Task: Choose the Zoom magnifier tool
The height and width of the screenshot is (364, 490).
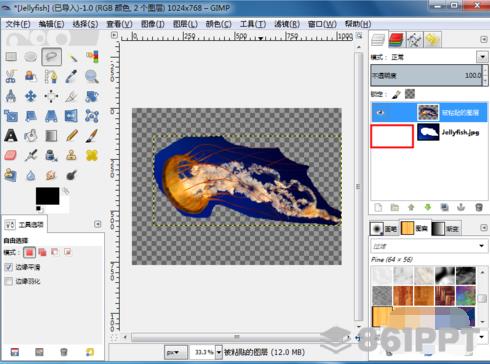Action: [x=91, y=76]
